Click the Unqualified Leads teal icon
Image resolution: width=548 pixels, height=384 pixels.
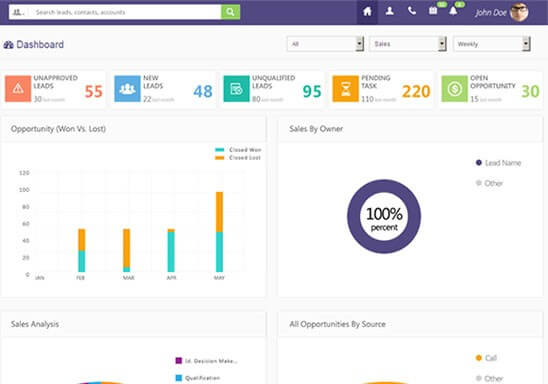click(237, 89)
